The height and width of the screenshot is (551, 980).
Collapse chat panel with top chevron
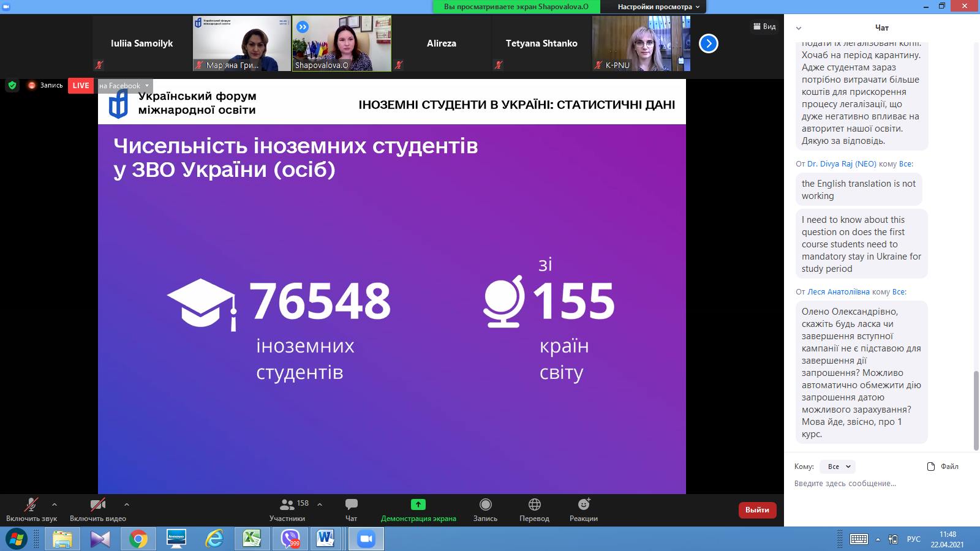pos(798,28)
